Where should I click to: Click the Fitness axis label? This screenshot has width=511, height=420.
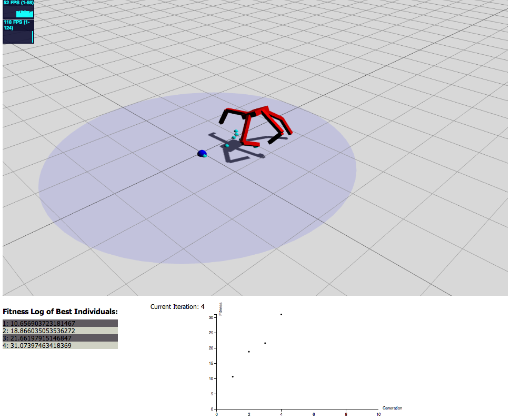tap(221, 309)
